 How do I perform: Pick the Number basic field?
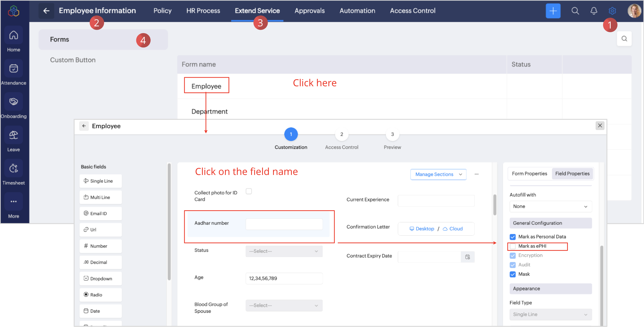pos(101,246)
